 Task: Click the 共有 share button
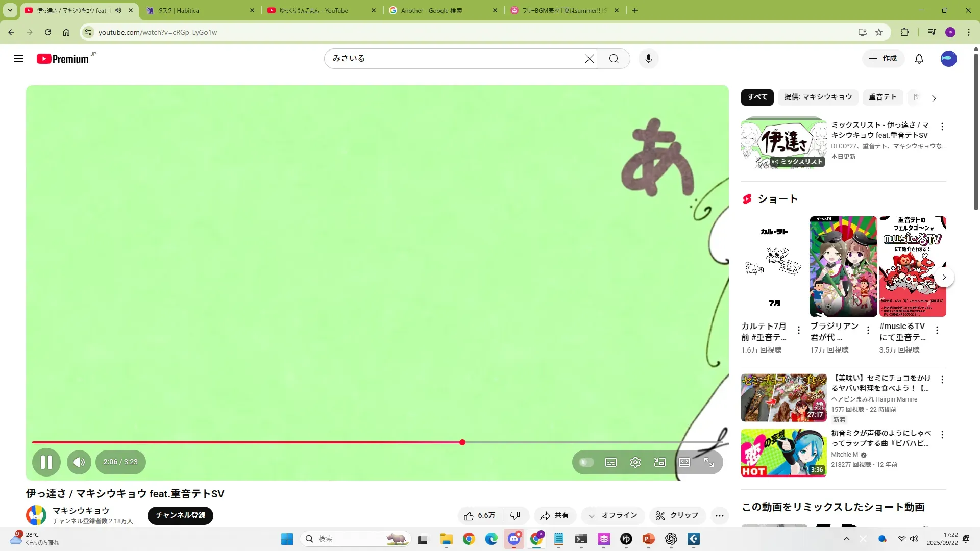click(555, 516)
